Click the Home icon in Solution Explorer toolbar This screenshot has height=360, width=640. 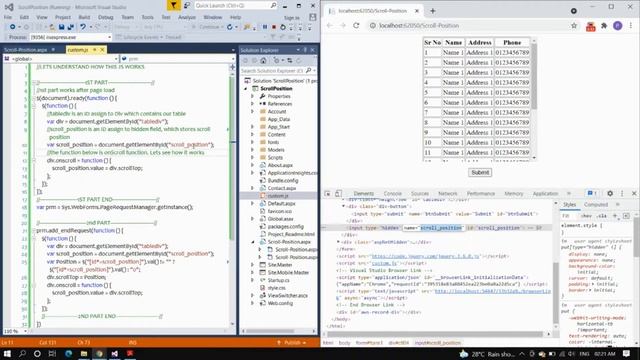263,60
